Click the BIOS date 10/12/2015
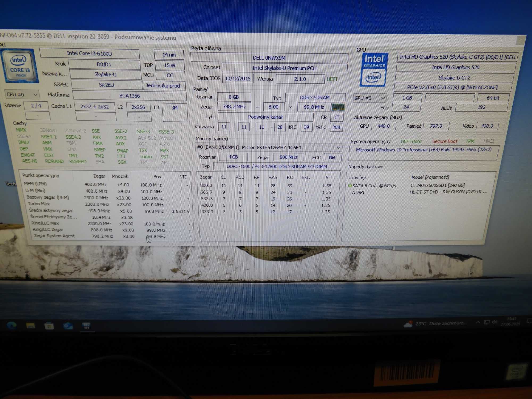Screen dimensions: 532x399 pos(238,79)
